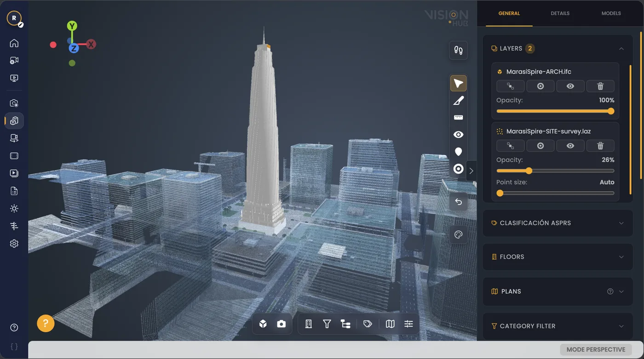Delete the MarasiSpire-ARCH.ifc layer
Image resolution: width=644 pixels, height=359 pixels.
pyautogui.click(x=600, y=86)
